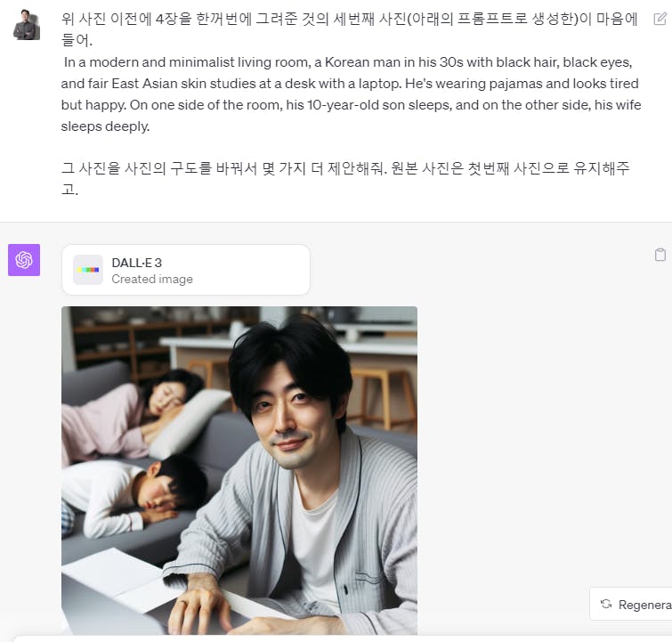Click the circular arrows regenerate icon

[606, 604]
